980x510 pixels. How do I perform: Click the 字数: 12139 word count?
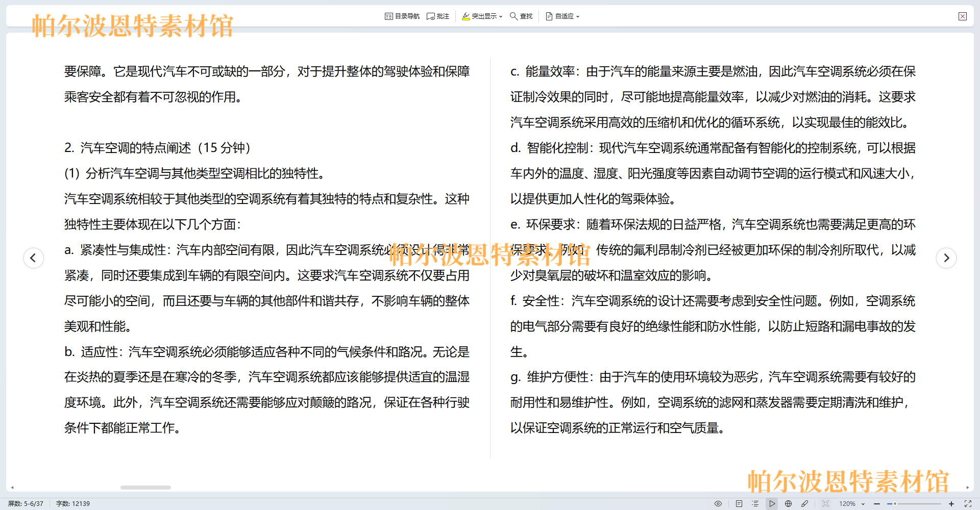pos(73,503)
